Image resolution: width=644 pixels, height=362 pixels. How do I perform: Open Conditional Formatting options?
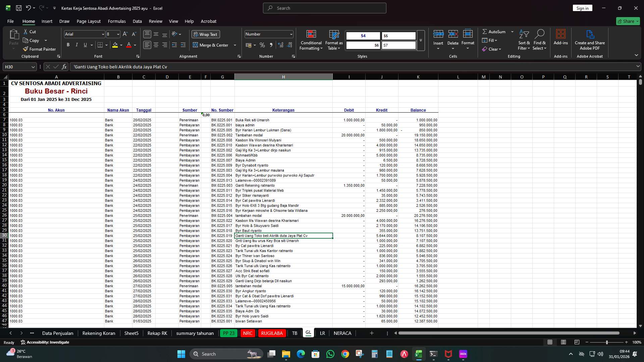pos(311,40)
